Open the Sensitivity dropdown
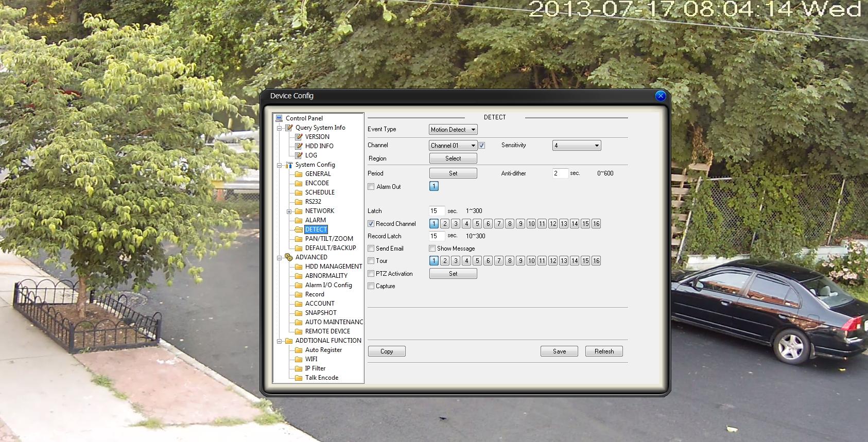Image resolution: width=868 pixels, height=442 pixels. coord(577,146)
